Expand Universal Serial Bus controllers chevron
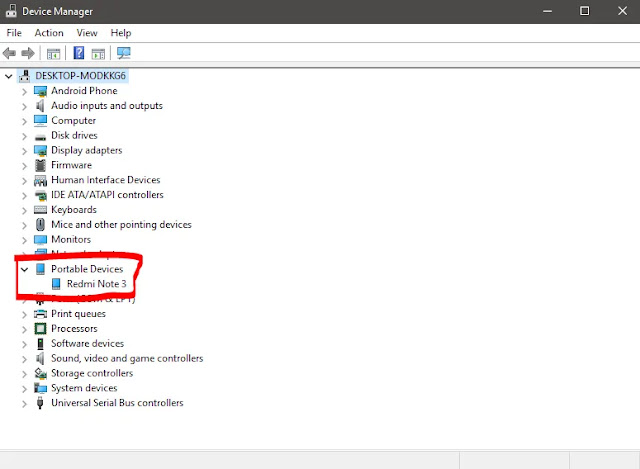 [x=24, y=404]
